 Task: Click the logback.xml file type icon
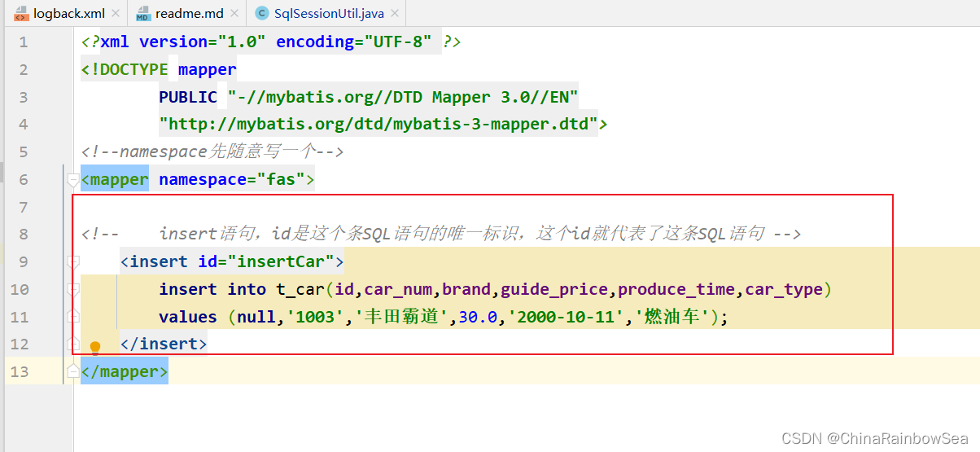click(x=22, y=13)
